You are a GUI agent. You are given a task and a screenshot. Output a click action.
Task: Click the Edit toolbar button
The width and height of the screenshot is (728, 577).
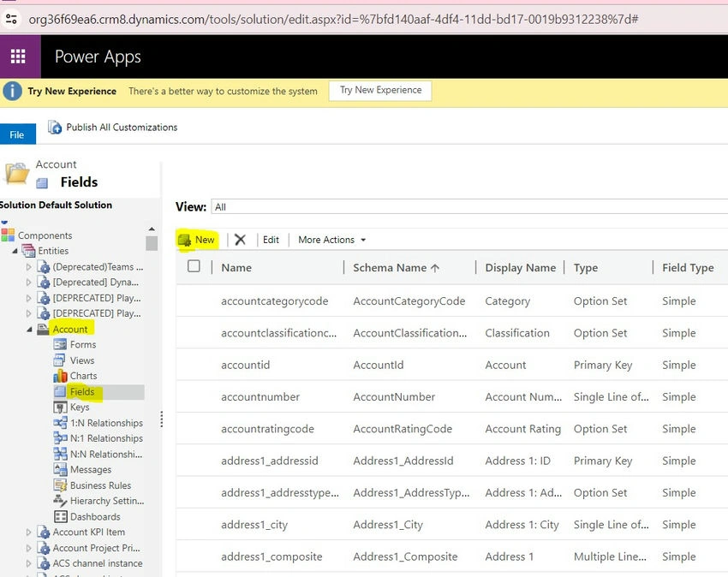pyautogui.click(x=271, y=240)
